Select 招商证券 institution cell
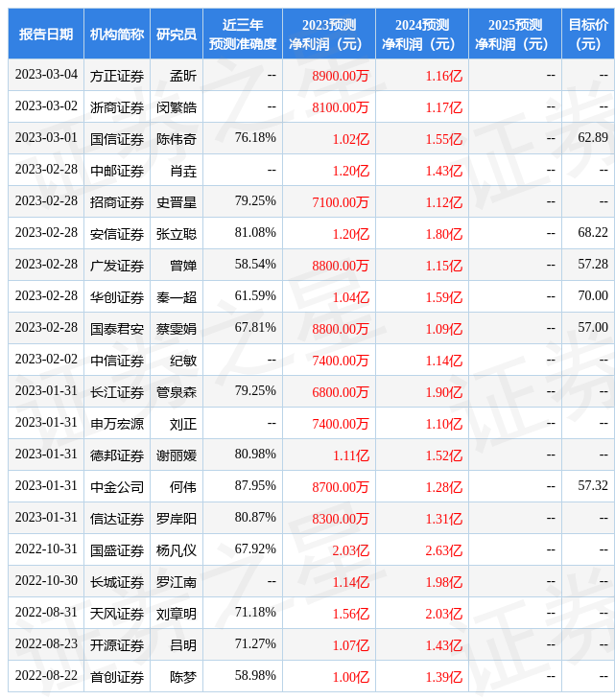 [x=117, y=202]
